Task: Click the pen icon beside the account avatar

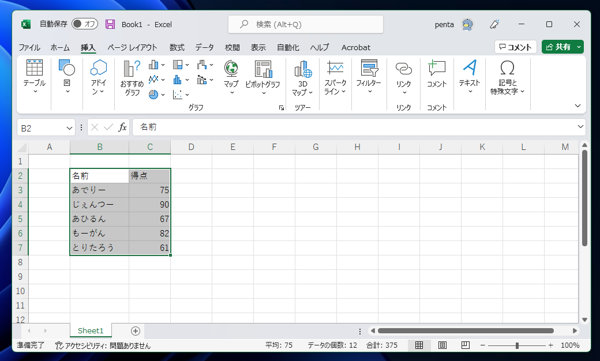Action: click(494, 25)
